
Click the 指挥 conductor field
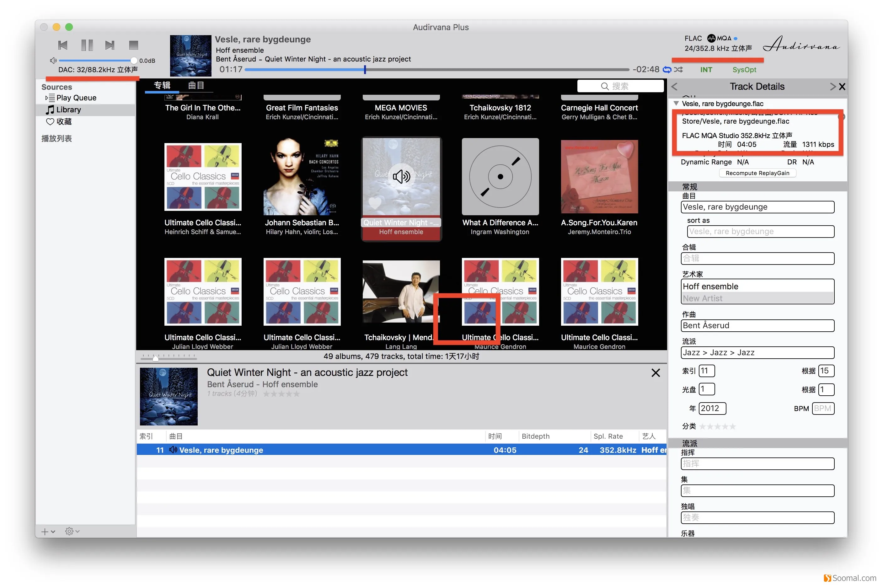point(757,463)
